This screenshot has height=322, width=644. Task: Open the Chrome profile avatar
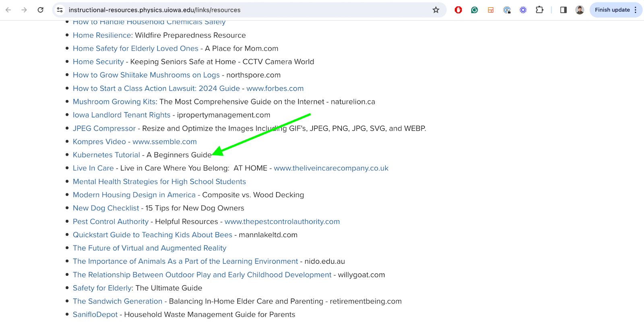click(580, 10)
